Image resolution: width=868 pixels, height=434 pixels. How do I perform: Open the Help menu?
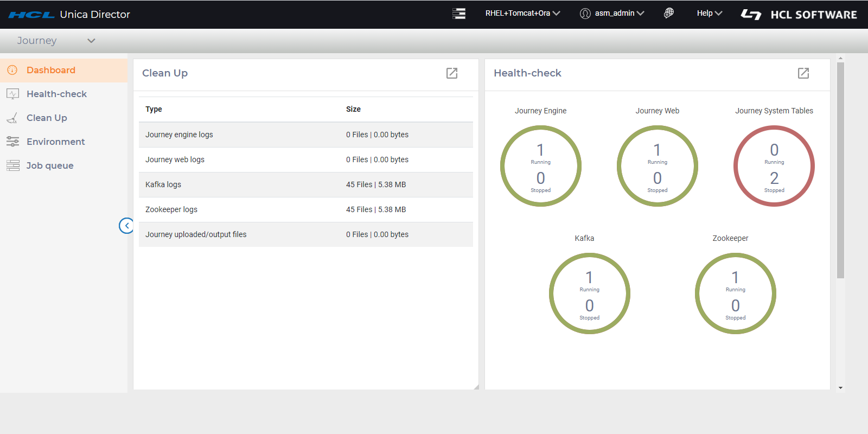(709, 14)
